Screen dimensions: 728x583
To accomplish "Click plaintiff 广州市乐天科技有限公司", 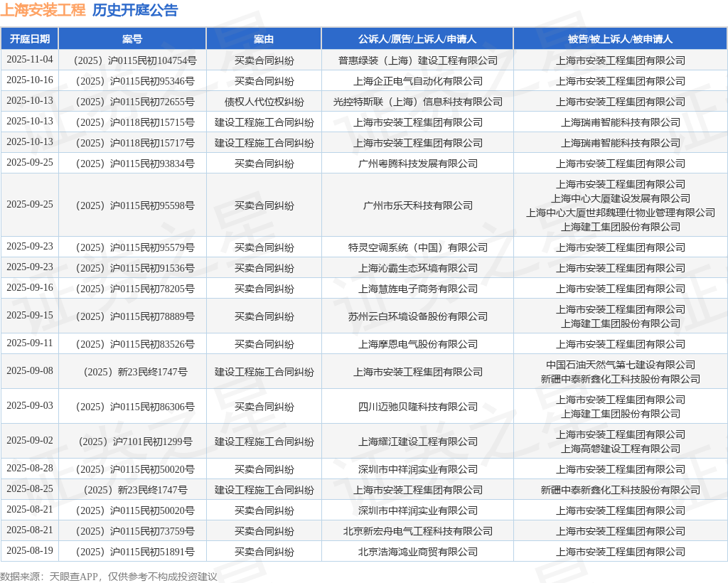I will (418, 205).
